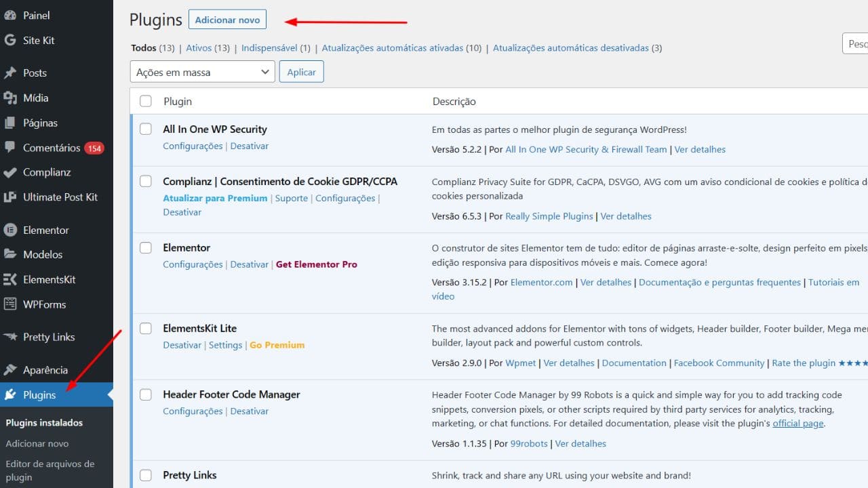Open the Ações em massa dropdown

[202, 72]
